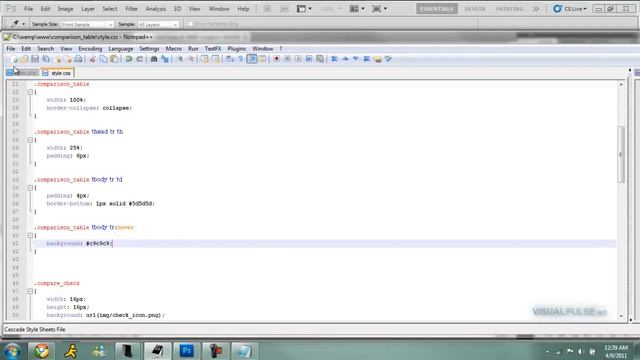640x360 pixels.
Task: Click the macro Record red dot icon
Action: click(277, 59)
